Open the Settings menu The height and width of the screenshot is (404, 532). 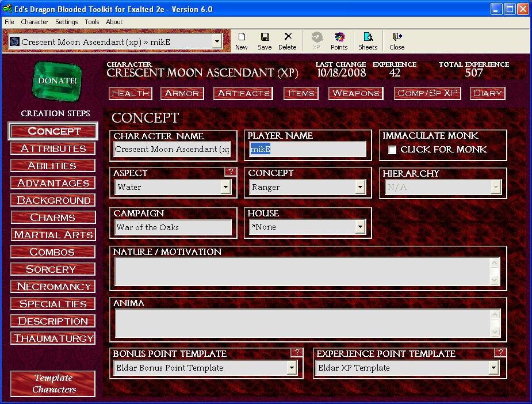pos(67,22)
